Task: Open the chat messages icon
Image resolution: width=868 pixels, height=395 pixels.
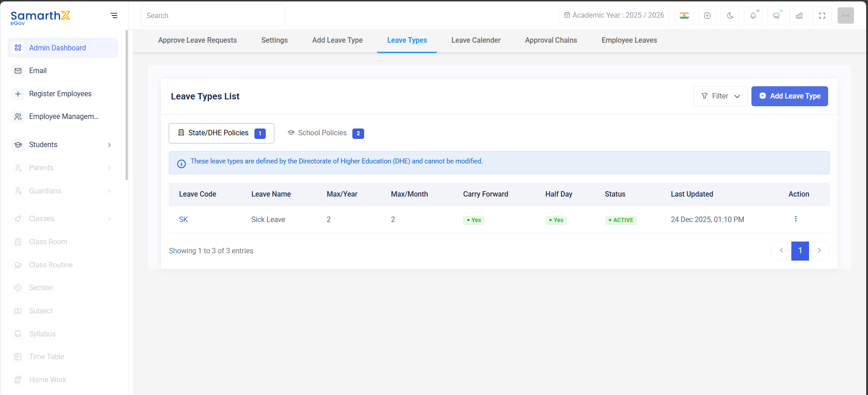Action: 776,15
